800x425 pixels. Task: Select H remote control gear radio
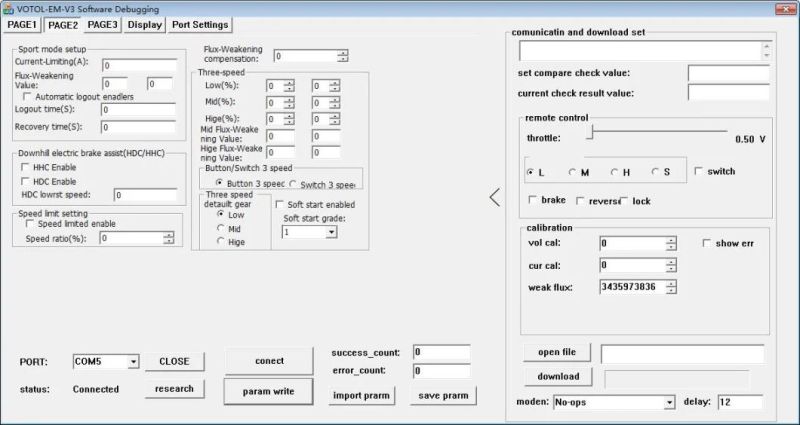[614, 172]
